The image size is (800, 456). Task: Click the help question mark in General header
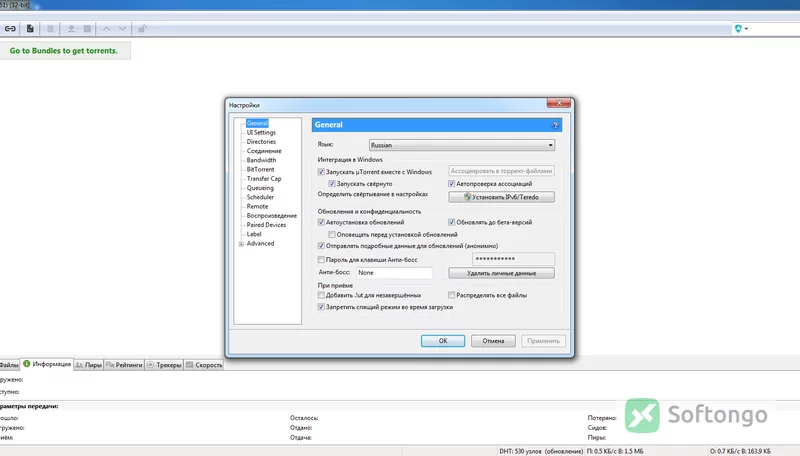555,125
